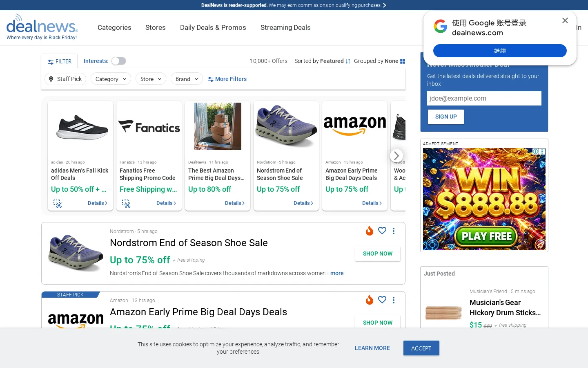
Task: Click the adidas shoe thumbnail
Action: point(82,127)
